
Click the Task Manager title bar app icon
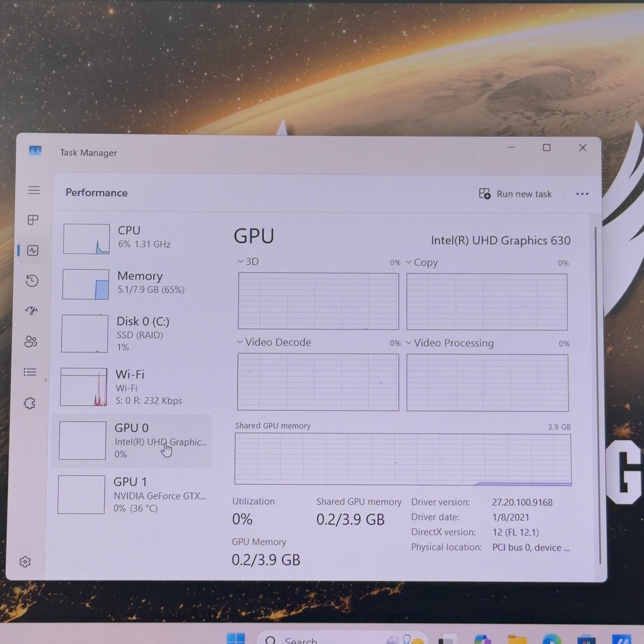pyautogui.click(x=35, y=151)
